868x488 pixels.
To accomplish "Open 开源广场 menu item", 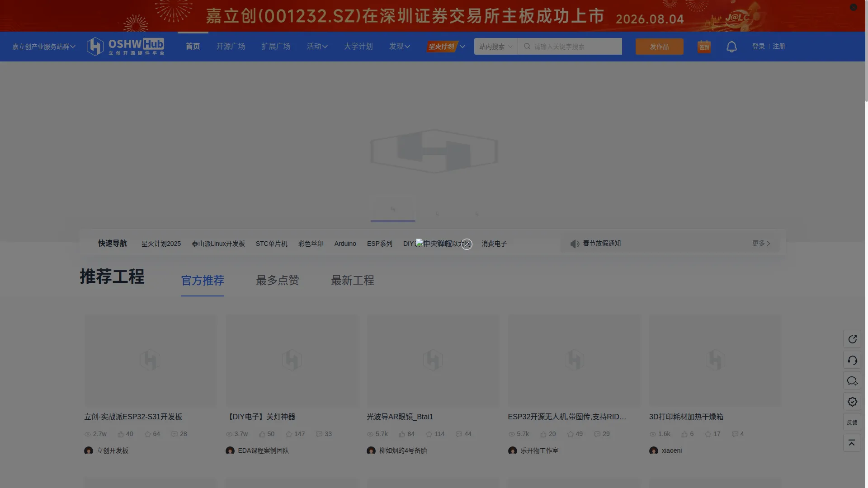I will (231, 47).
